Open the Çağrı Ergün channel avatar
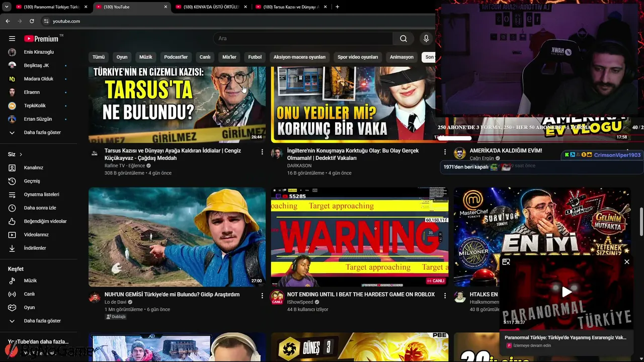The image size is (644, 362). coord(460,153)
